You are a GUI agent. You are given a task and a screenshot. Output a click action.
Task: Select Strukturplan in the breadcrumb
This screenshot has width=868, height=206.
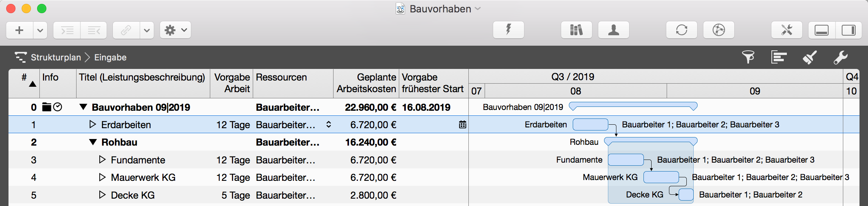pos(56,57)
